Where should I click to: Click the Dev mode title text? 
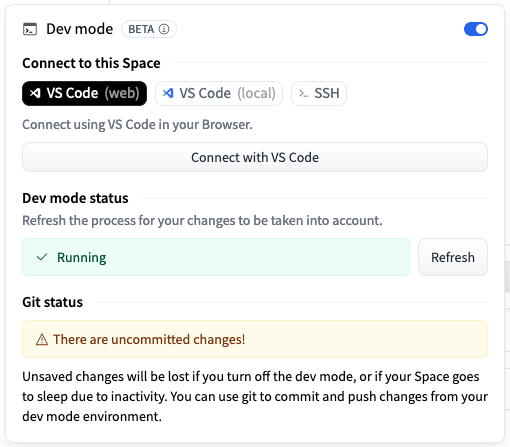click(x=80, y=29)
